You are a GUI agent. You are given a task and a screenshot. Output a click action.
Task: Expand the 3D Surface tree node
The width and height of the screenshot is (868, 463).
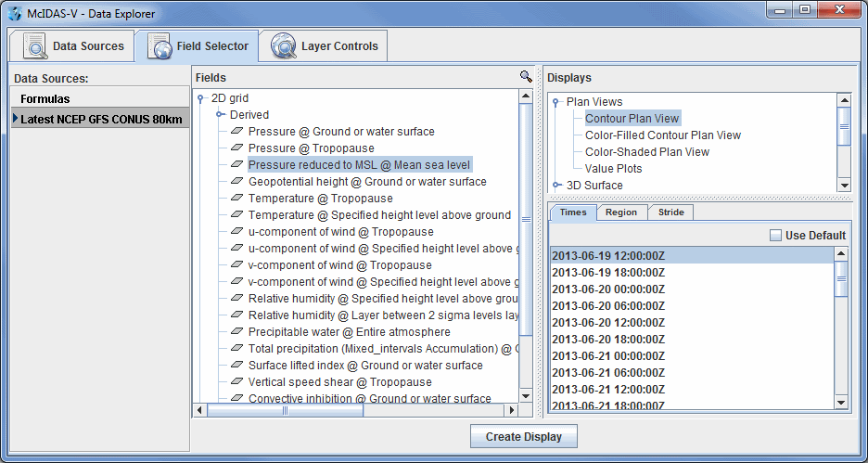(x=556, y=185)
